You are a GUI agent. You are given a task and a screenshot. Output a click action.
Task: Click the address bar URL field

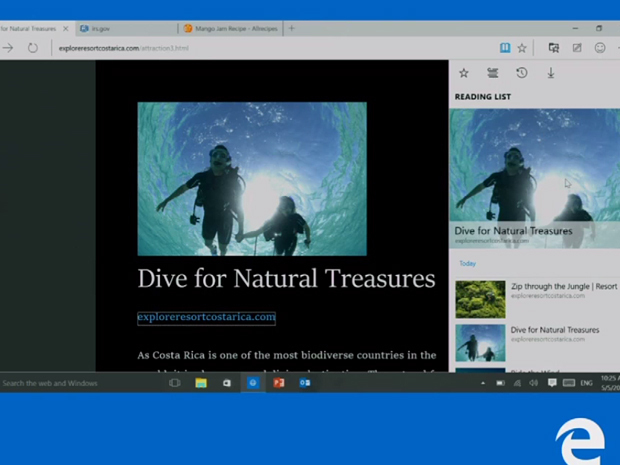250,48
